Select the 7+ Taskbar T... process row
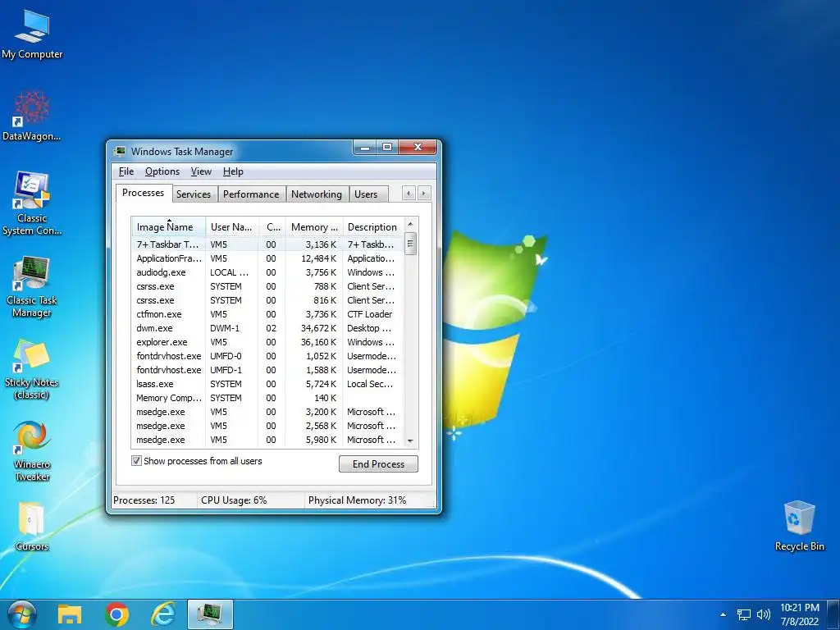Image resolution: width=840 pixels, height=630 pixels. click(267, 244)
